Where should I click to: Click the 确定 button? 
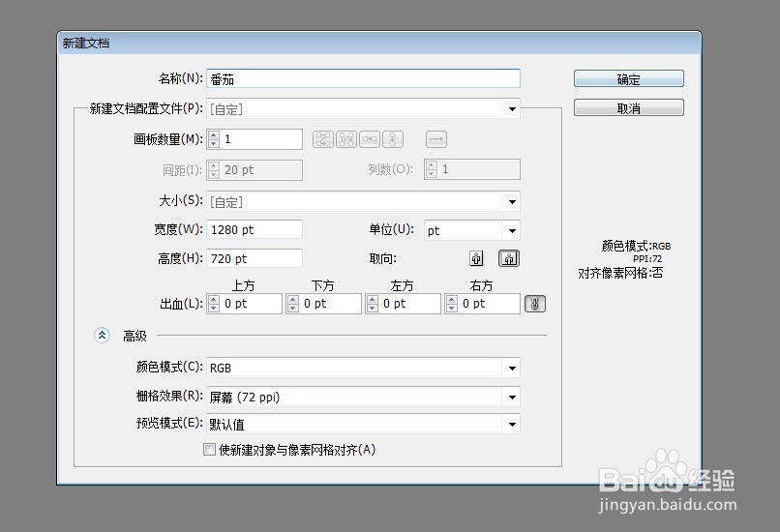coord(629,79)
